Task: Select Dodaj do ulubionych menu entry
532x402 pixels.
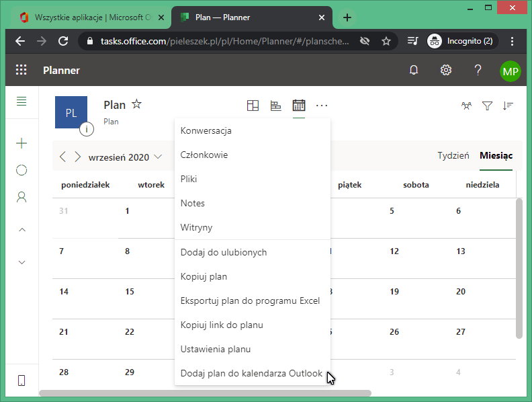Action: [x=253, y=252]
